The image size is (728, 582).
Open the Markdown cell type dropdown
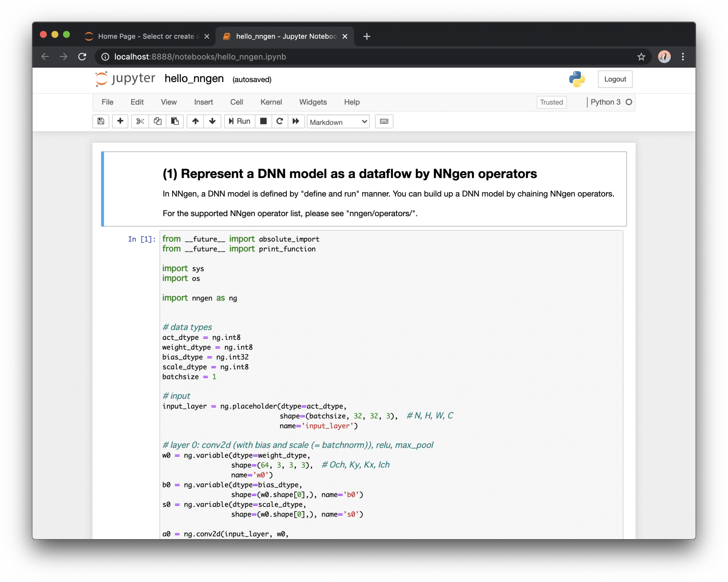tap(338, 122)
